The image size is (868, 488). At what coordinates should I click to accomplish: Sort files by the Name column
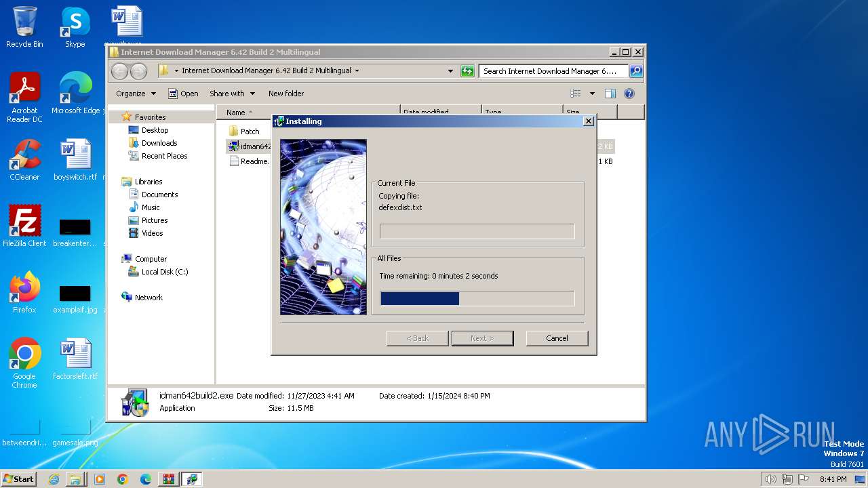click(309, 113)
